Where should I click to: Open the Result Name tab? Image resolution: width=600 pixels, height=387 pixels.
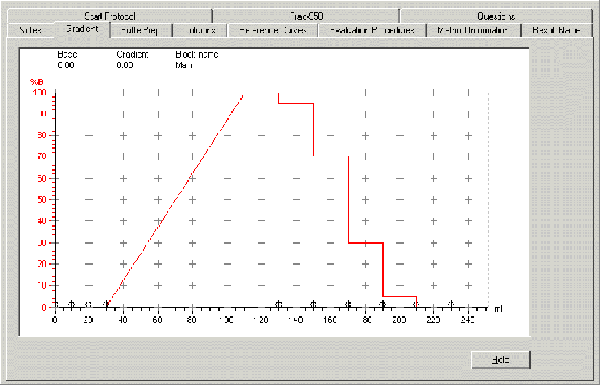[557, 30]
